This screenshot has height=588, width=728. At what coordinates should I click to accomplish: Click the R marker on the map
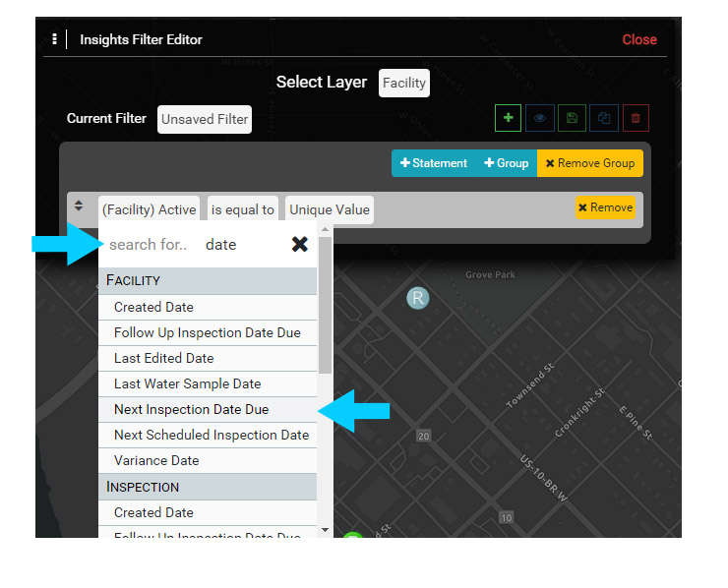click(418, 298)
